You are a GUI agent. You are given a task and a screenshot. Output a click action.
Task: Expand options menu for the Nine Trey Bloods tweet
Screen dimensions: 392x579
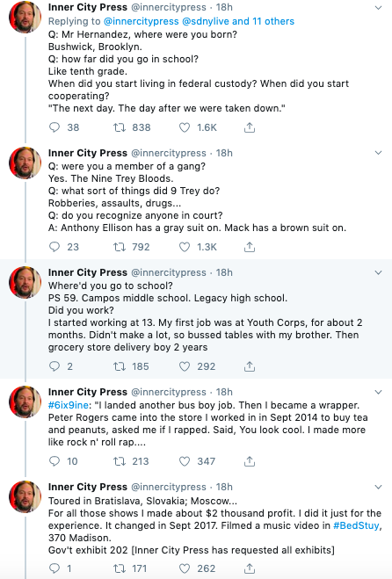tap(378, 153)
